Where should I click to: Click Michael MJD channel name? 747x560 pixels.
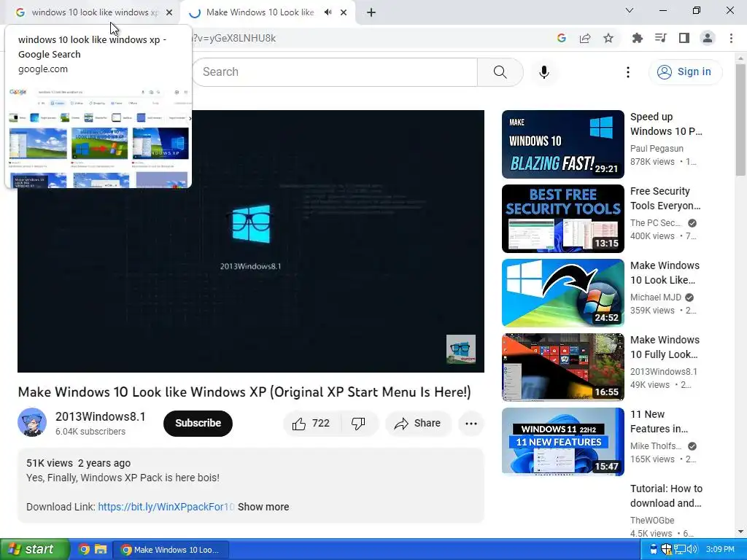[x=656, y=297]
